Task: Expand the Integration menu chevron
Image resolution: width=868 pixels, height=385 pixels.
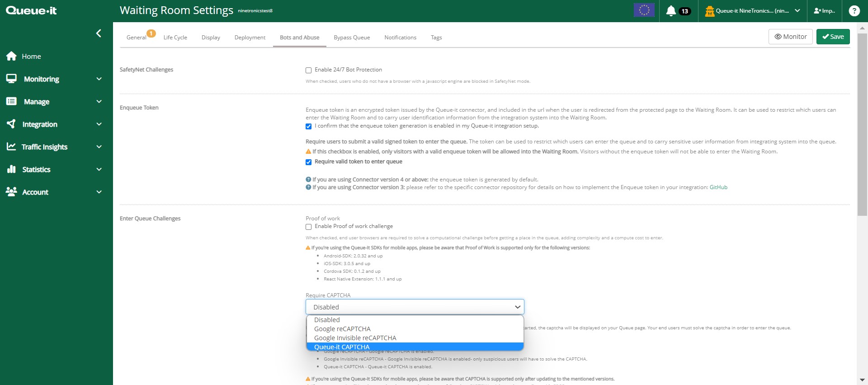Action: 99,124
